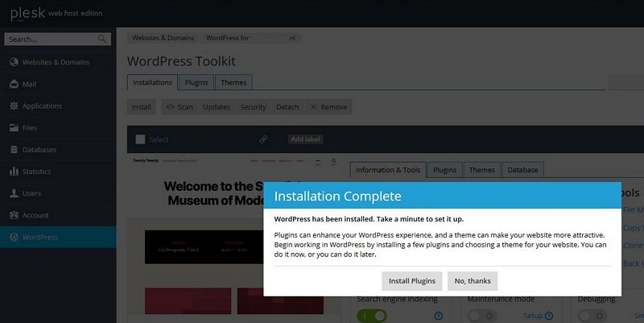Screen dimensions: 644x323
Task: Tick the Select checkbox
Action: 140,139
